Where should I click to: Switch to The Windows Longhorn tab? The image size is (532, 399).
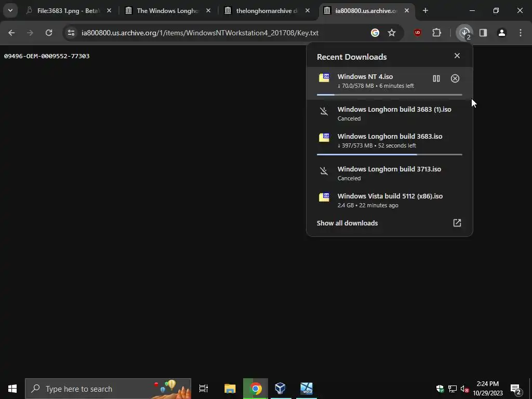click(168, 11)
